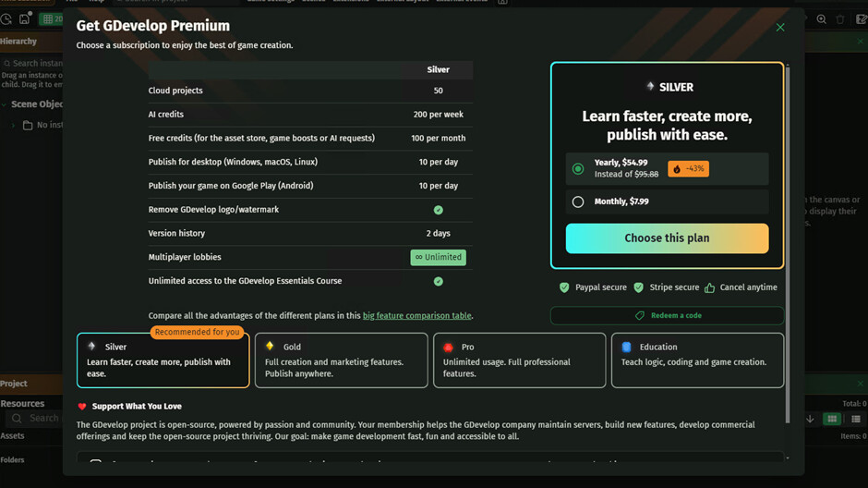Select the Monthly $7.99 billing option

pyautogui.click(x=578, y=201)
